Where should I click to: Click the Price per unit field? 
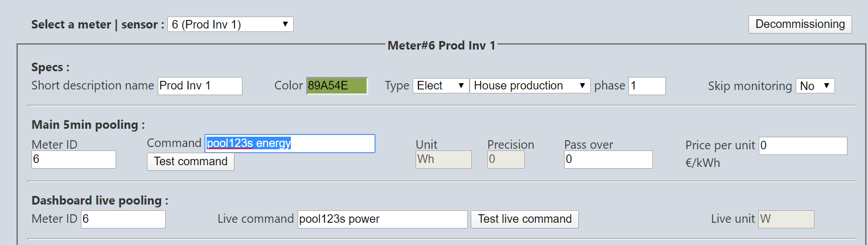[803, 146]
